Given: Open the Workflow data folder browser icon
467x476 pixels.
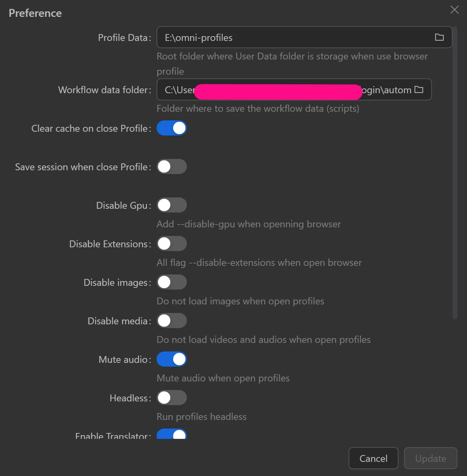Looking at the screenshot, I should [419, 89].
